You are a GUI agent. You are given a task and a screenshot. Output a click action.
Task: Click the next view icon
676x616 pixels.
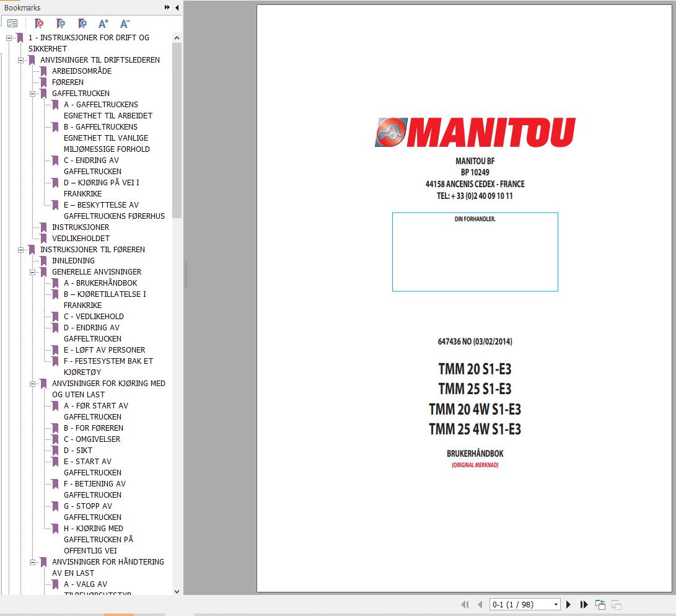pos(617,605)
